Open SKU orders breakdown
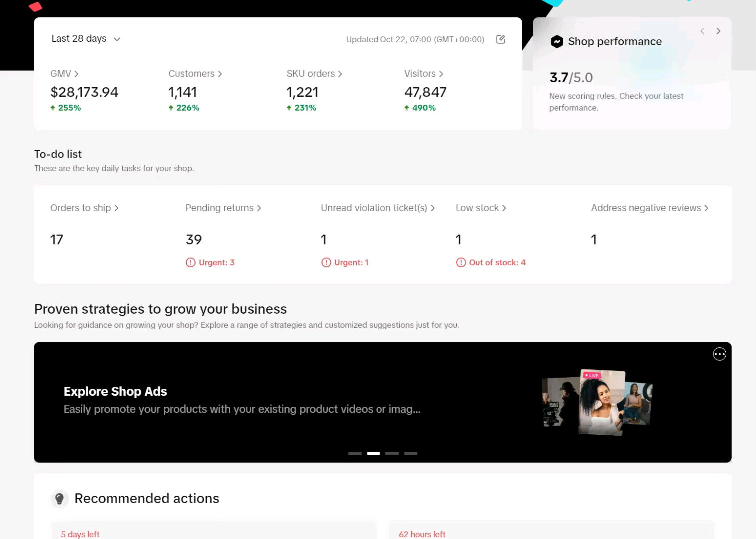The width and height of the screenshot is (756, 539). (x=314, y=74)
